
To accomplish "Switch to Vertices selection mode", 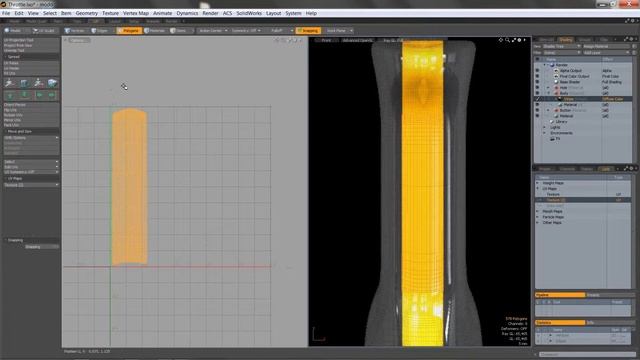I will (75, 31).
